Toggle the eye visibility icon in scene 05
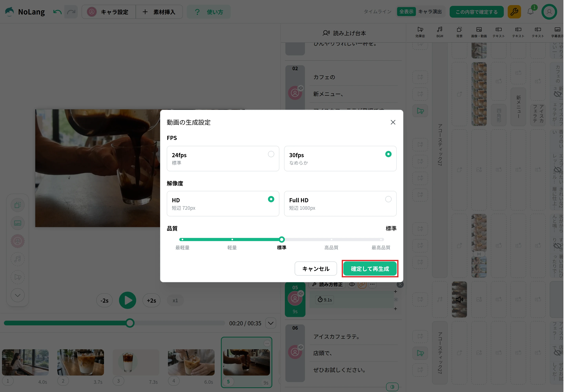 352,284
